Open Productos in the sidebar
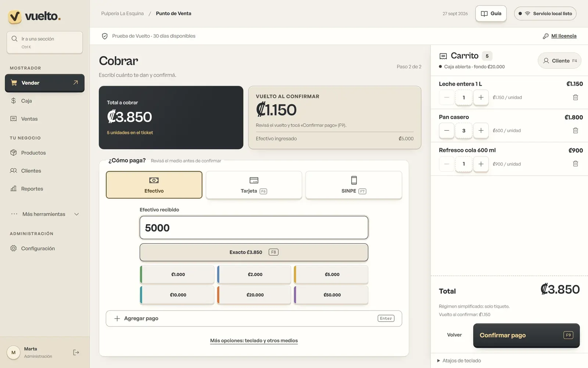 pyautogui.click(x=44, y=153)
